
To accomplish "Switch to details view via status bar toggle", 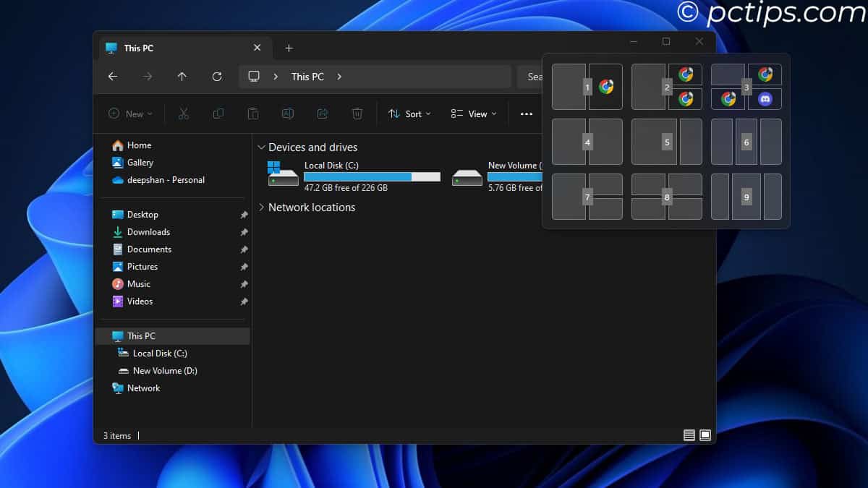I will click(x=689, y=435).
